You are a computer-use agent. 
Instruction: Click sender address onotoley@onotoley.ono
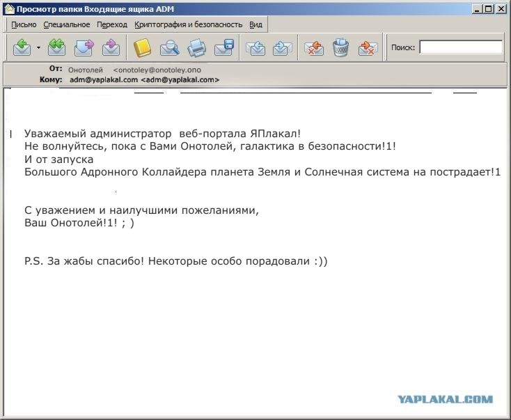click(157, 70)
